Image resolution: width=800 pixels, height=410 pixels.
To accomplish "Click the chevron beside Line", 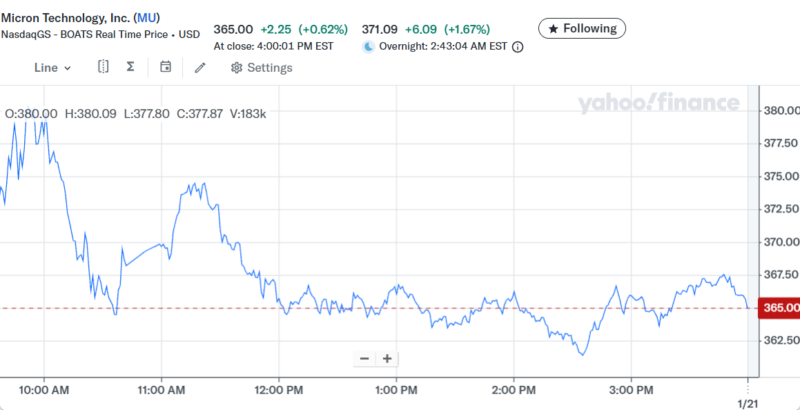I will 68,68.
